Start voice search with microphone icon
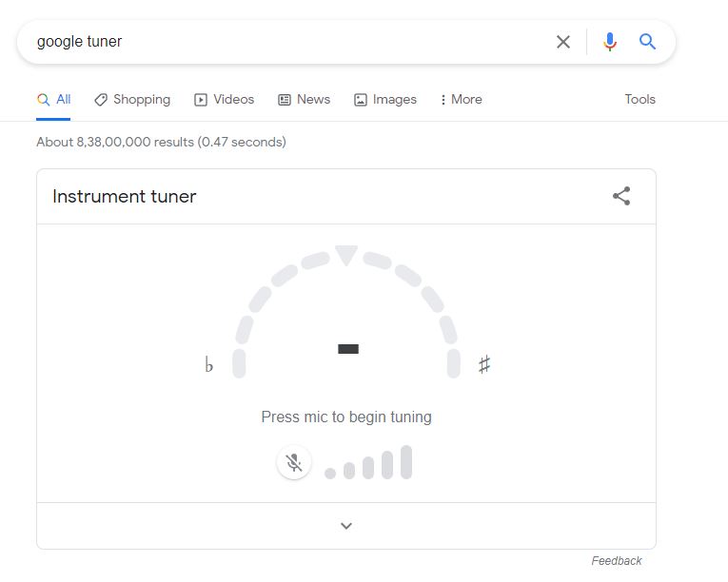Image resolution: width=728 pixels, height=582 pixels. pyautogui.click(x=610, y=42)
